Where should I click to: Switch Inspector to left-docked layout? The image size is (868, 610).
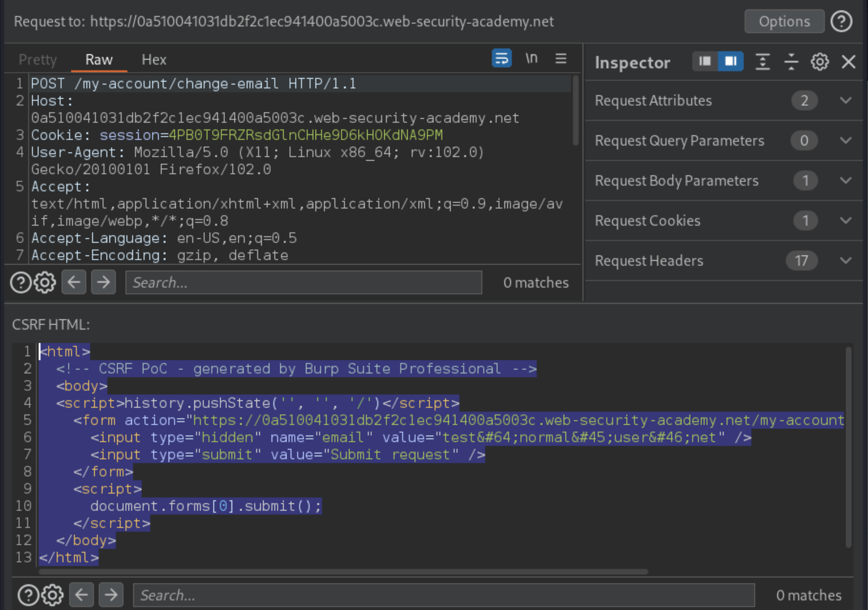pos(705,61)
